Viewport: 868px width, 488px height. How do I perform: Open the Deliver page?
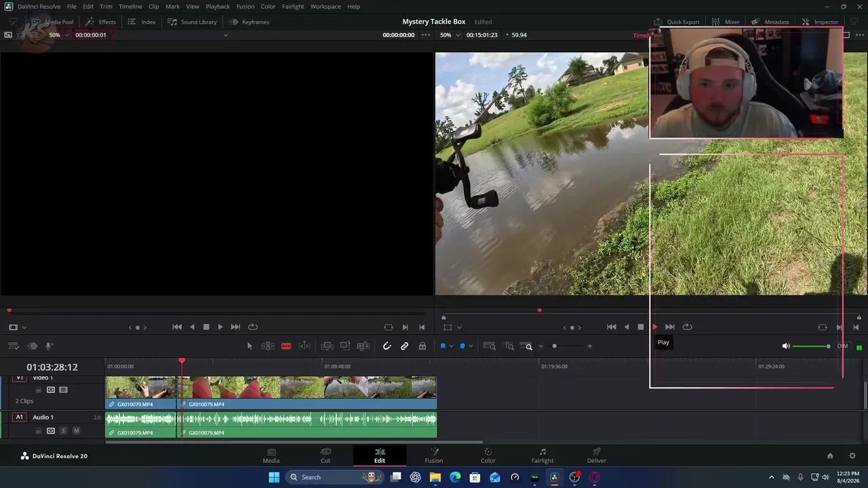point(597,455)
